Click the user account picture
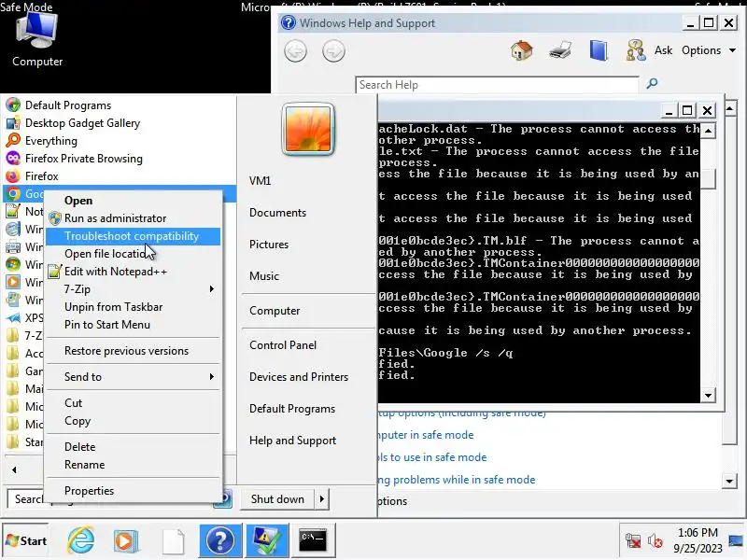This screenshot has height=560, width=747. click(308, 130)
